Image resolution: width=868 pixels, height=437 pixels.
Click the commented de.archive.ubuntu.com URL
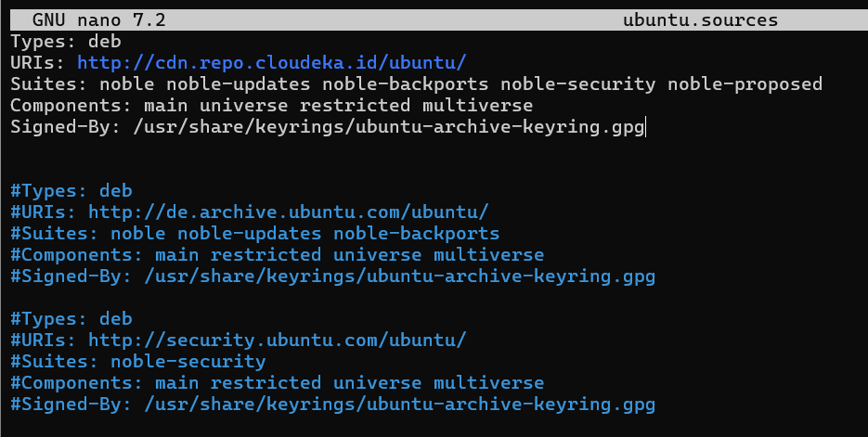[x=289, y=212]
